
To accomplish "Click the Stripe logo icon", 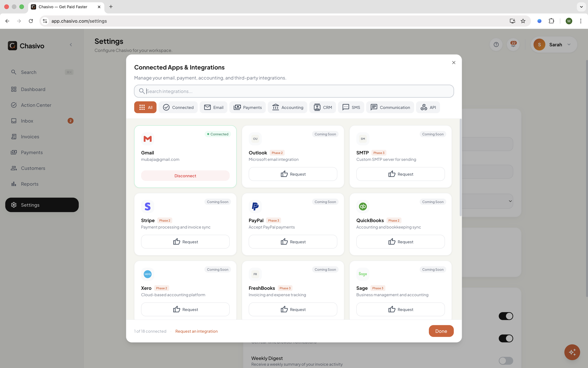I will pos(147,206).
